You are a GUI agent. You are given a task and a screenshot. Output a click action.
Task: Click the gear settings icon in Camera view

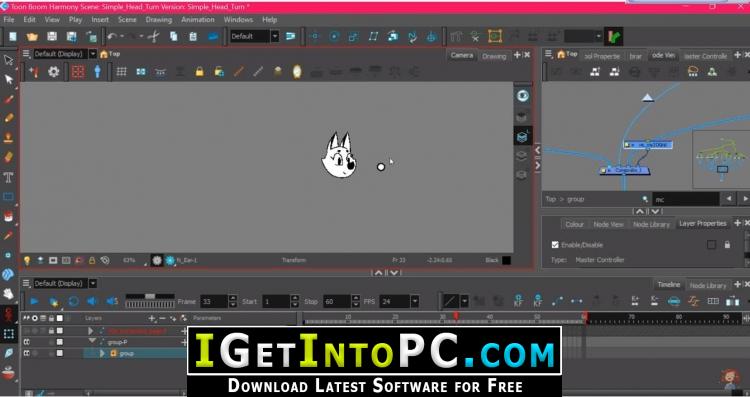coord(54,72)
